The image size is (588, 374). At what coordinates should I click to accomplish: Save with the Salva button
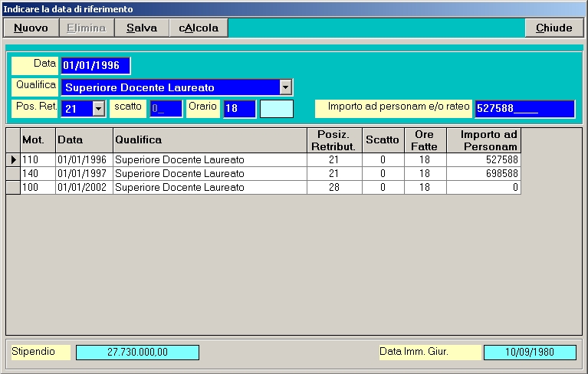point(142,28)
